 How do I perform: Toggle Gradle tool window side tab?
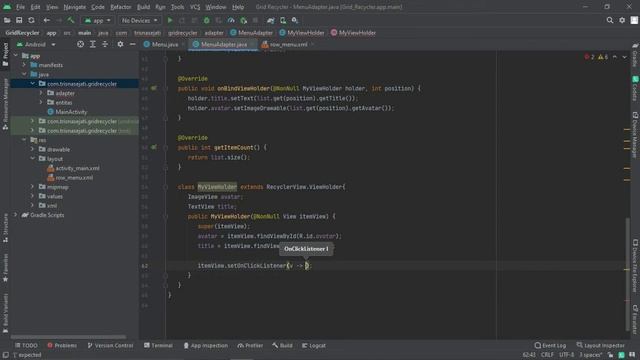click(x=635, y=55)
